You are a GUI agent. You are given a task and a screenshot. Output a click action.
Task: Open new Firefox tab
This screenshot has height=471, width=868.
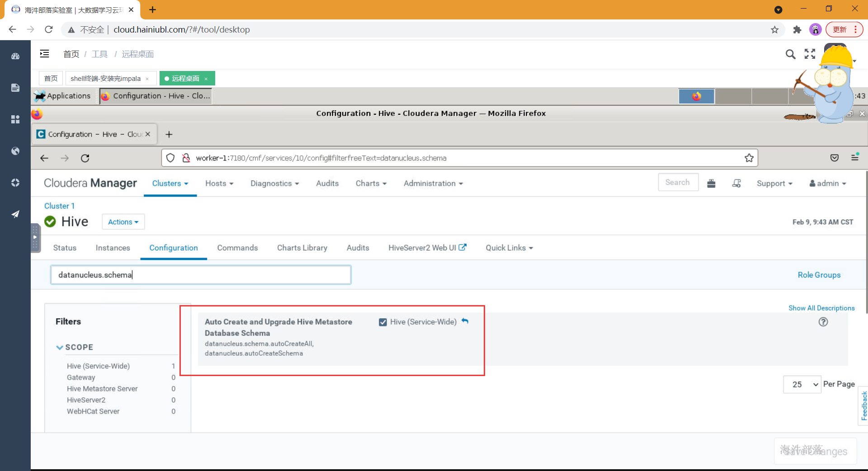169,134
